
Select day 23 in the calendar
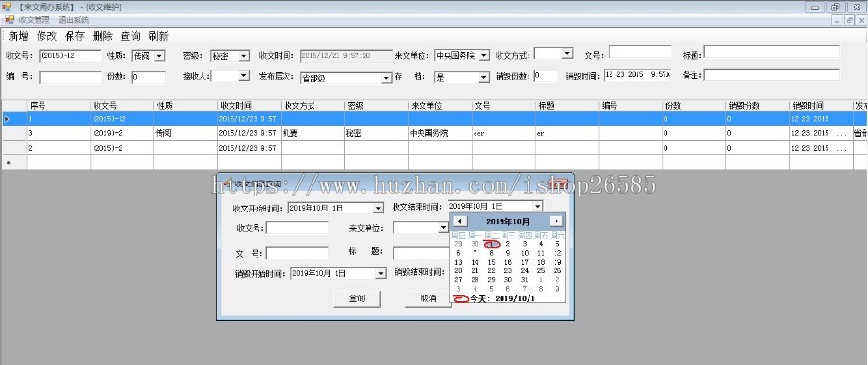point(507,270)
